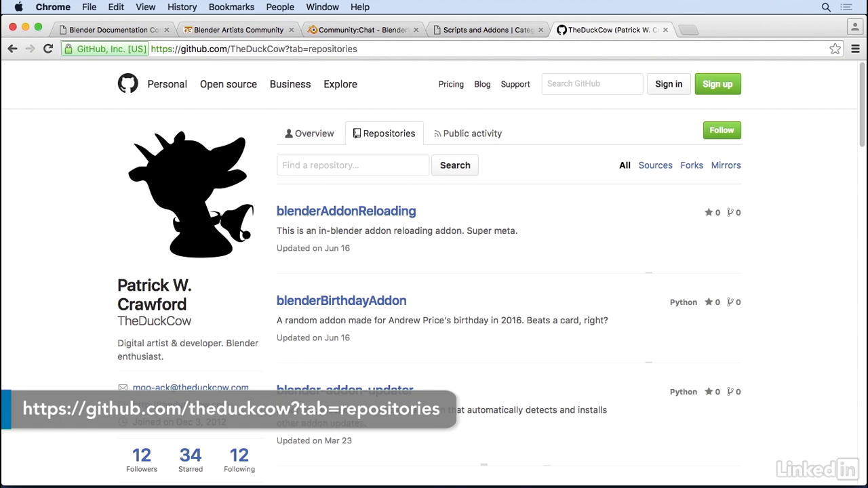Click the Search GitHub field
This screenshot has width=868, height=488.
pos(592,84)
